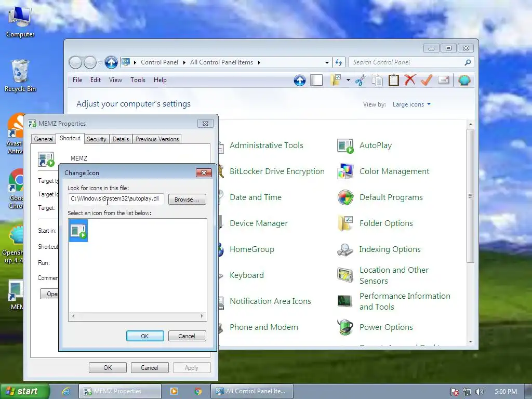The image size is (532, 399).
Task: Open the Location and Other Sensors icon
Action: pyautogui.click(x=345, y=275)
